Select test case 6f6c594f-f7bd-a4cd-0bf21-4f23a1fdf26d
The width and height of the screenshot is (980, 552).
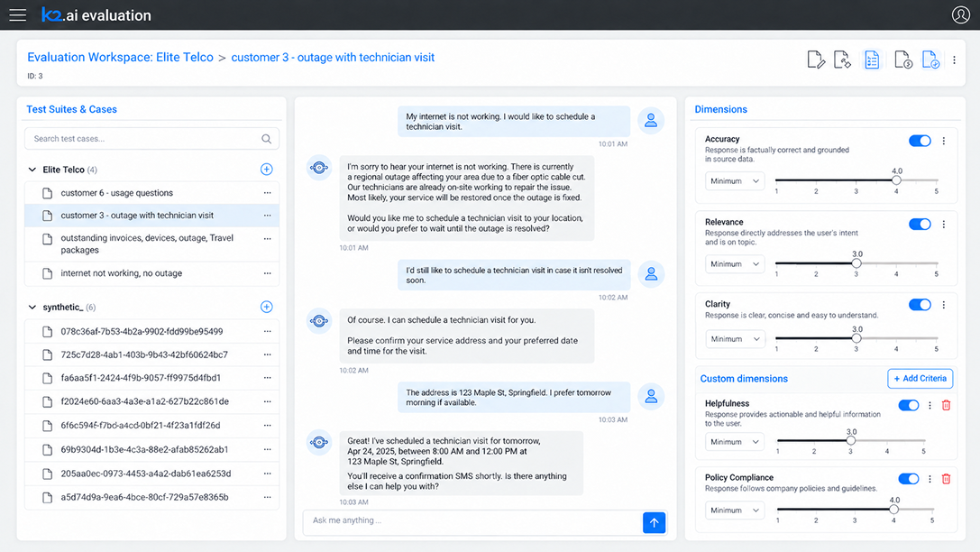(151, 425)
